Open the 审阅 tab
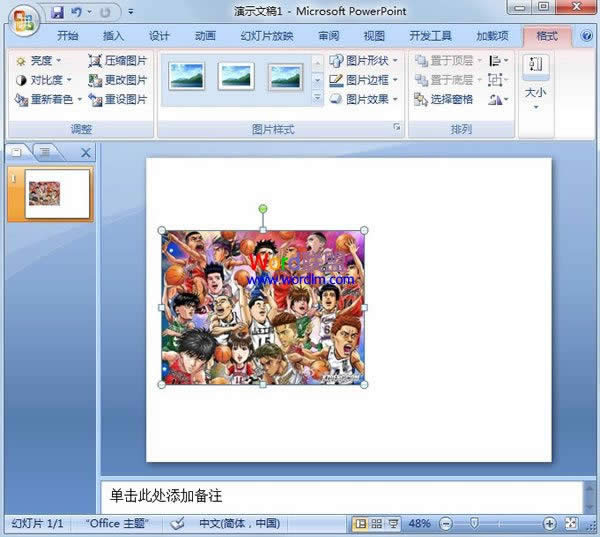 click(329, 36)
